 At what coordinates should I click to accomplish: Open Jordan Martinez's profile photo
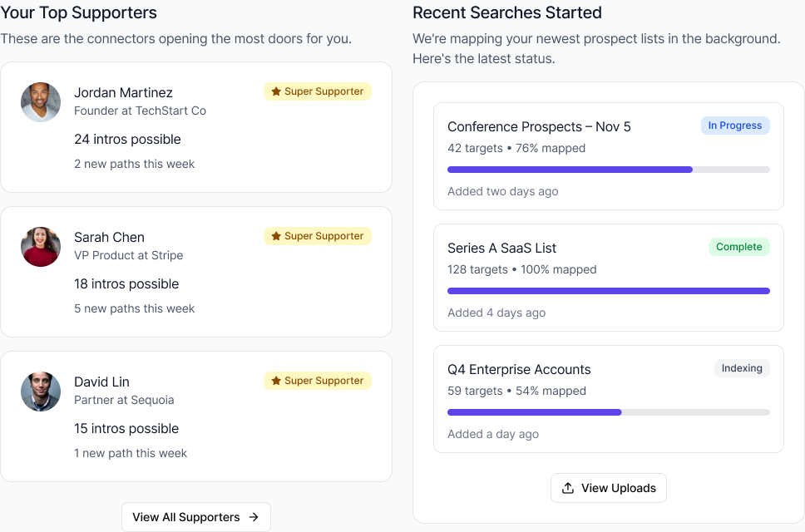[41, 102]
